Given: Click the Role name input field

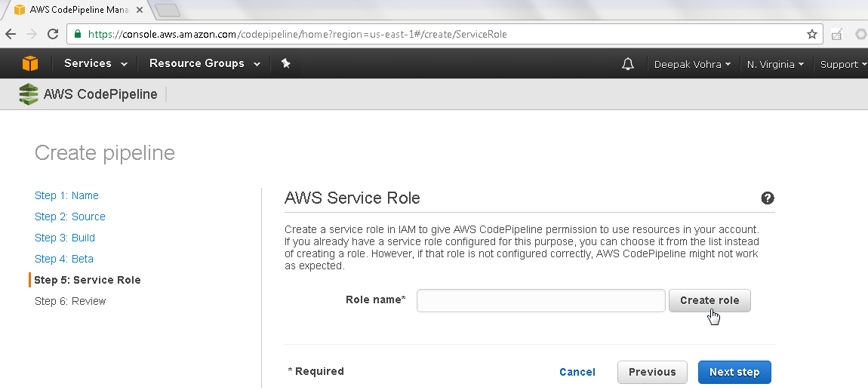Looking at the screenshot, I should click(541, 300).
